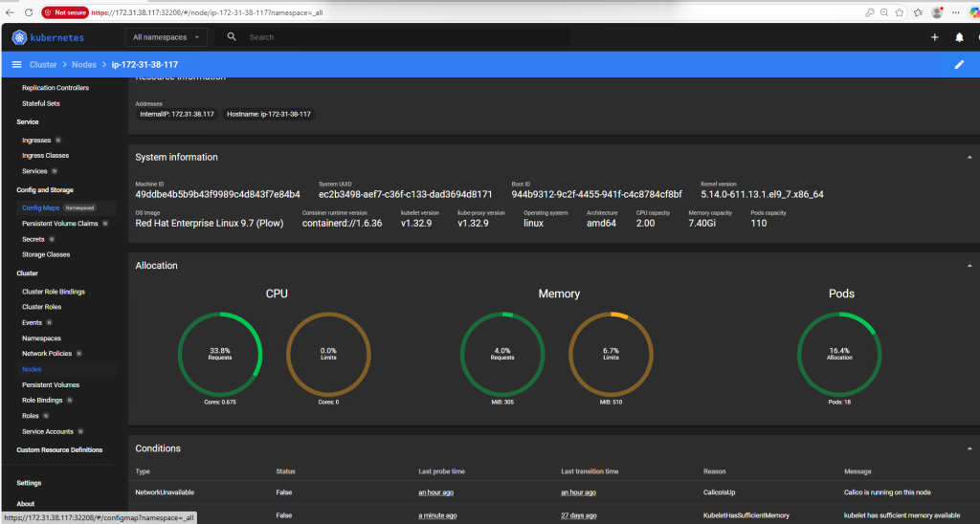Toggle the hamburger sidebar menu icon
This screenshot has height=524, width=980.
[x=16, y=64]
